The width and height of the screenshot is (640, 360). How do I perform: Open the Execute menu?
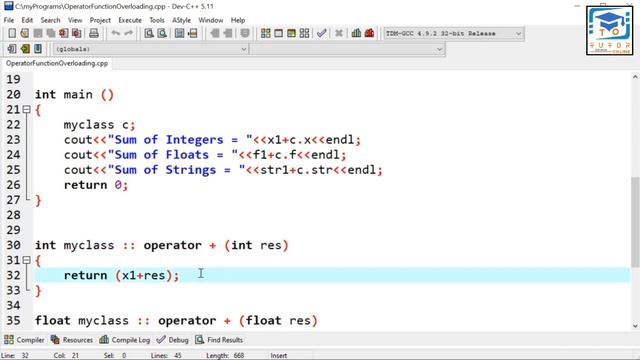tap(130, 20)
